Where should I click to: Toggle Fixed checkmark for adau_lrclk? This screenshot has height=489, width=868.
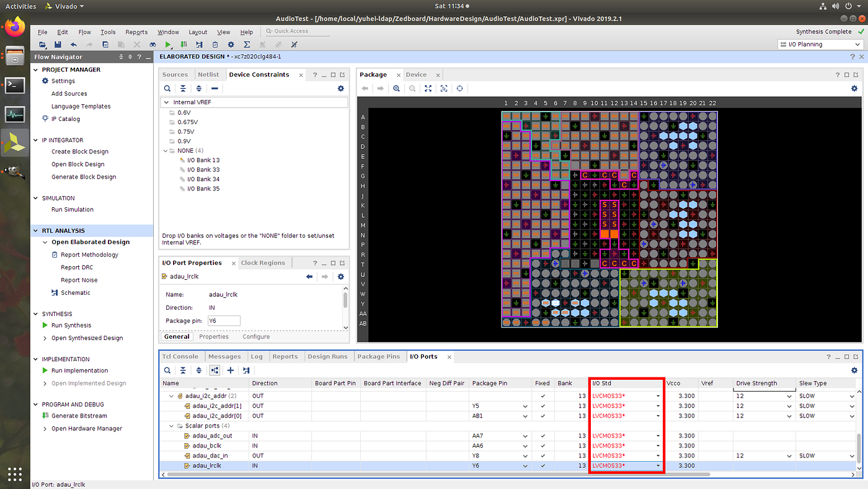coord(542,465)
